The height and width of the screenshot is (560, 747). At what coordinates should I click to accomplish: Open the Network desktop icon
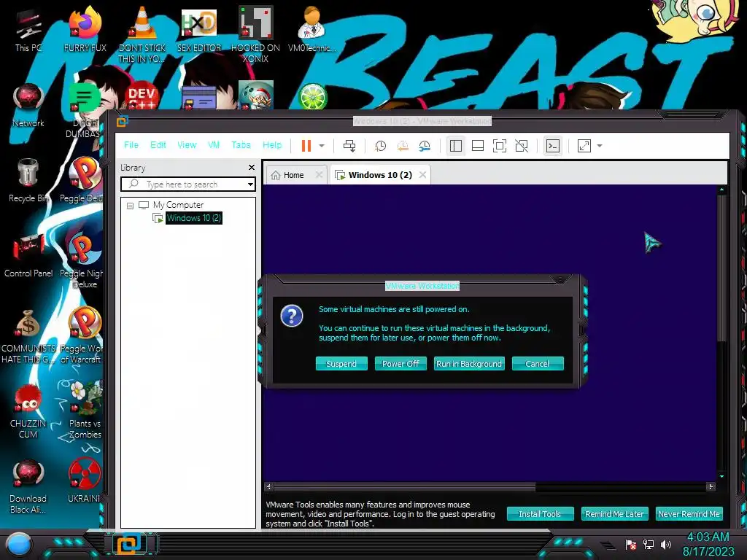28,105
